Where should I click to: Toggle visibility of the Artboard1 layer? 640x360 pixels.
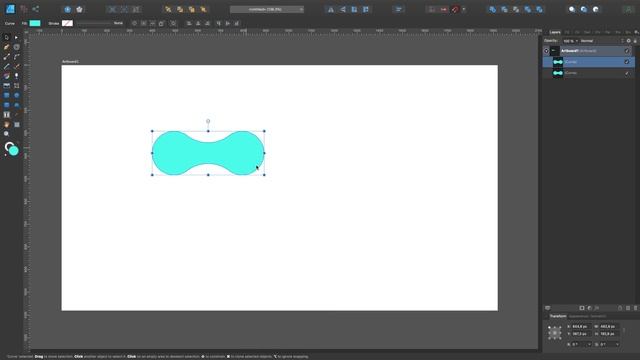(x=627, y=51)
